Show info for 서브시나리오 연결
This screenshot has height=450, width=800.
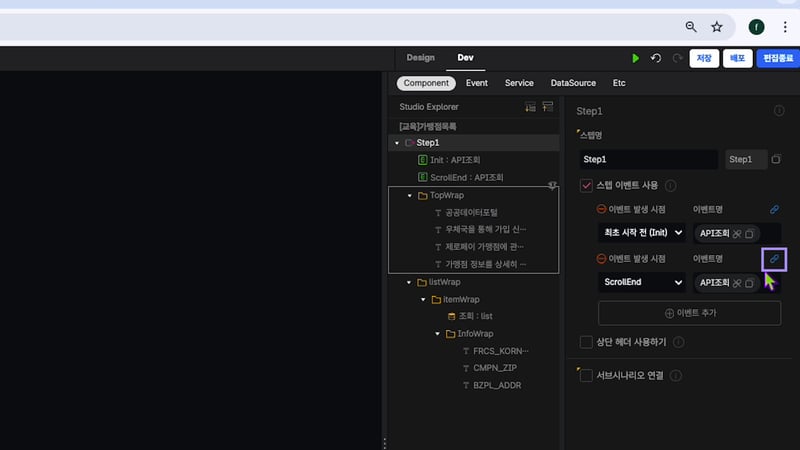click(676, 376)
